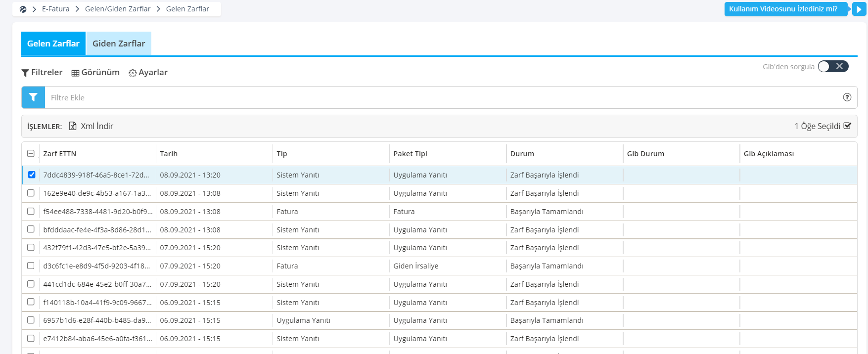Toggle the Gib'den sorgula switch
This screenshot has height=354, width=868.
tap(833, 66)
